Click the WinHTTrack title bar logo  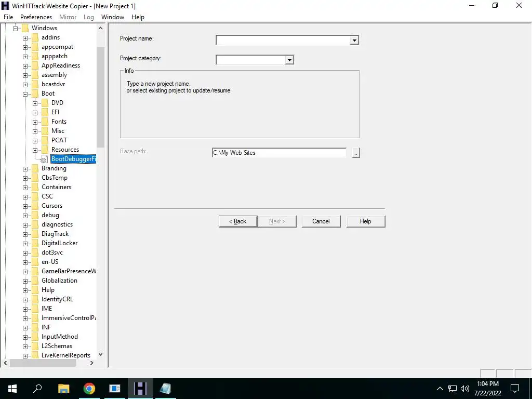pos(5,6)
